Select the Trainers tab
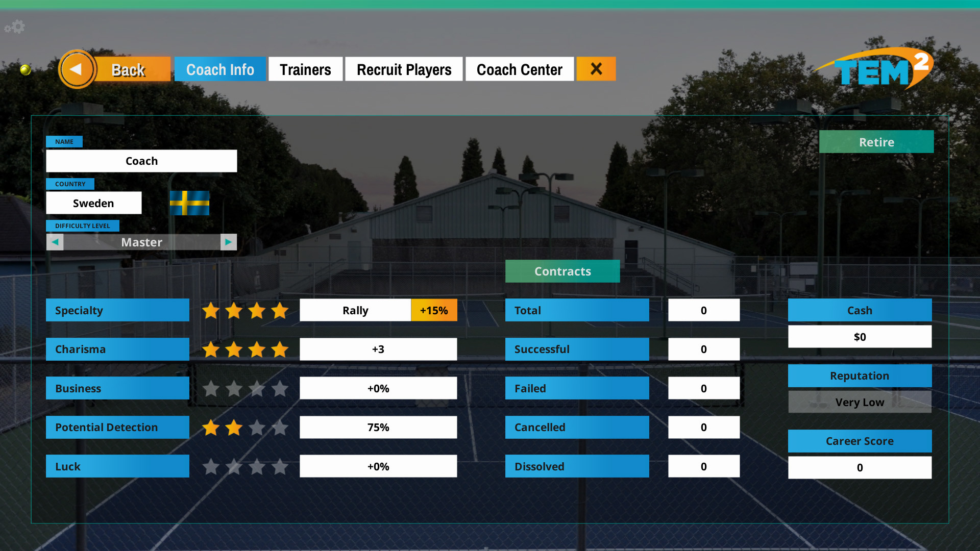The height and width of the screenshot is (551, 980). (x=306, y=69)
